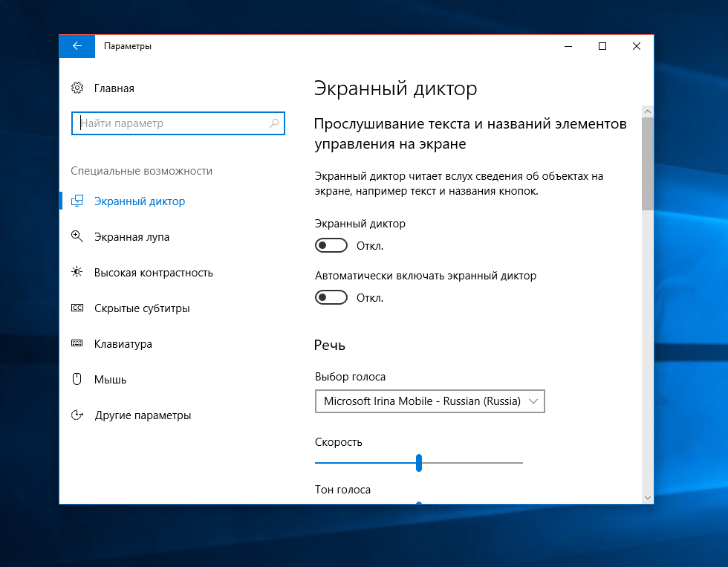728x567 pixels.
Task: Go to Высокая контрастность settings
Action: 153,273
